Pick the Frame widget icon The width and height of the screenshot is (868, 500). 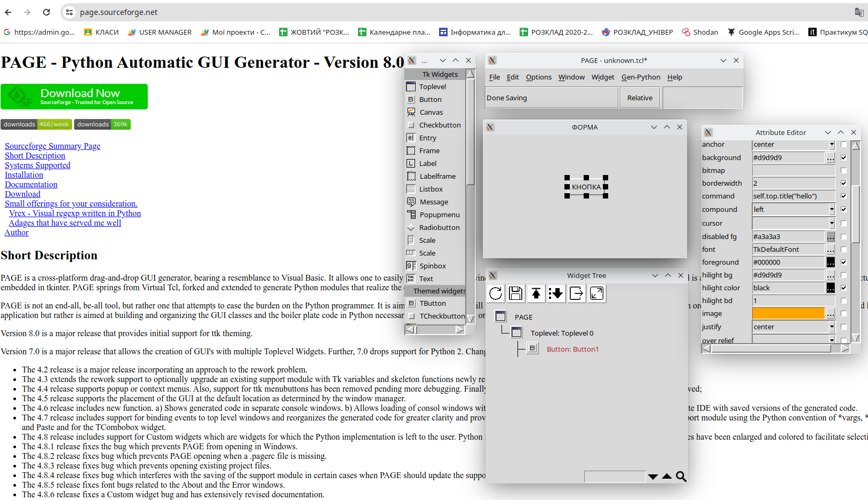pos(411,150)
